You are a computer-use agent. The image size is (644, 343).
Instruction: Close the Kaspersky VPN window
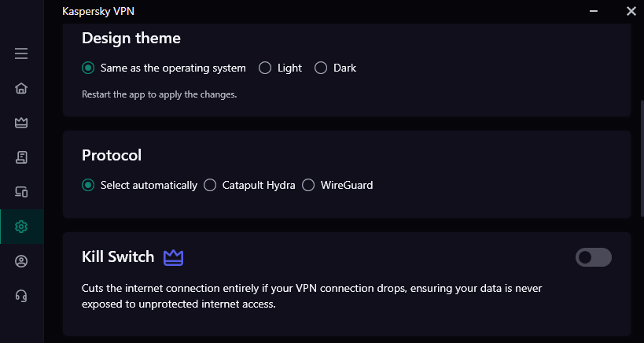click(631, 11)
